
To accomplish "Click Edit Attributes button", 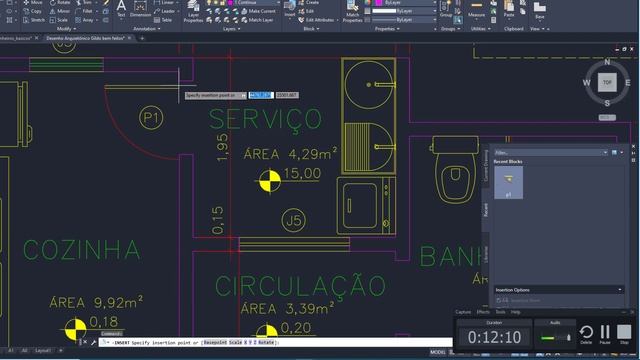I will pos(317,20).
